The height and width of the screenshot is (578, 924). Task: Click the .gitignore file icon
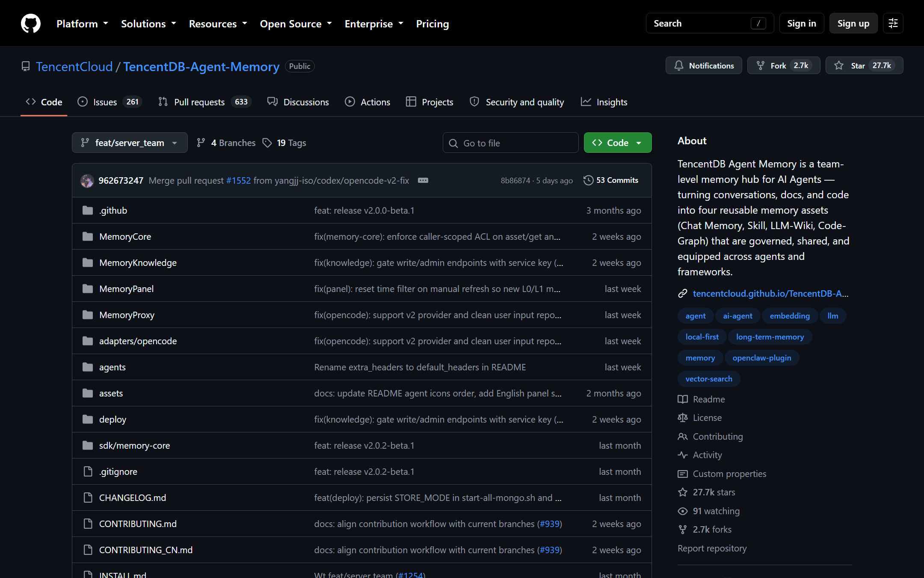click(x=88, y=471)
